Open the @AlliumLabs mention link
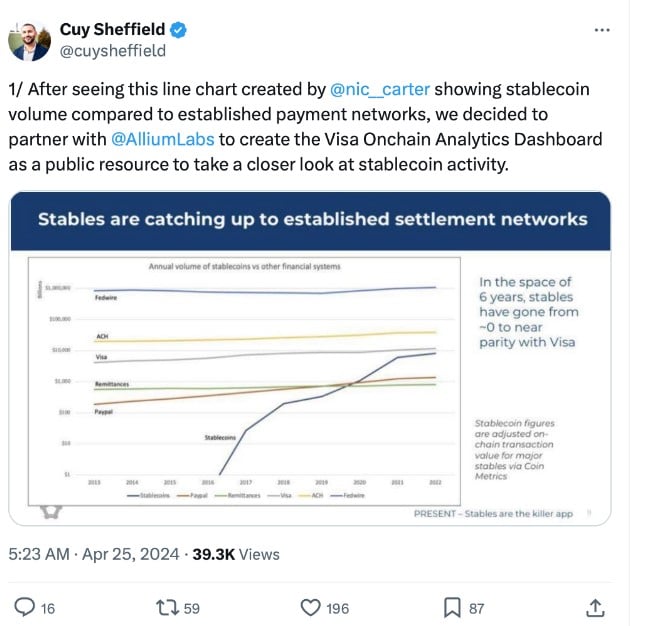648x626 pixels. tap(157, 139)
